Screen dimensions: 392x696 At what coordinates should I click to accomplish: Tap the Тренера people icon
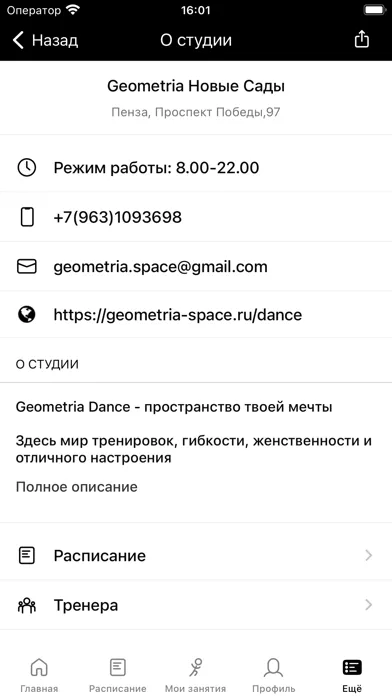[x=27, y=605]
